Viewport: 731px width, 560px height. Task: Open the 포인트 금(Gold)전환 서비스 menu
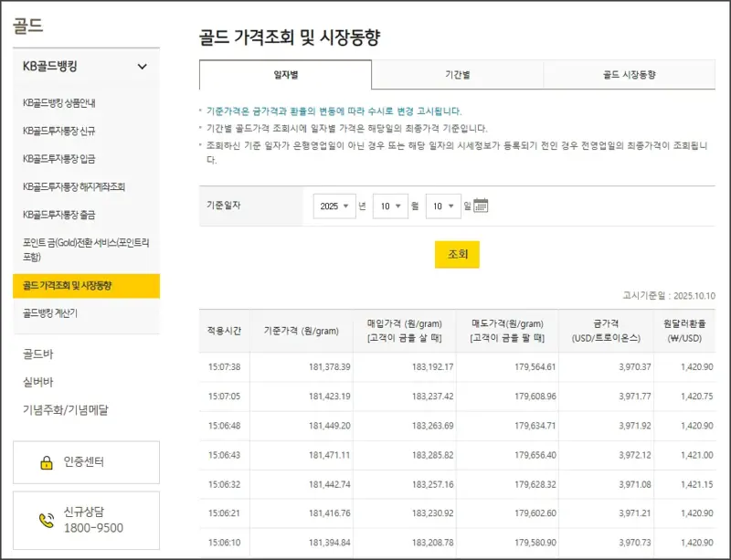pos(89,248)
